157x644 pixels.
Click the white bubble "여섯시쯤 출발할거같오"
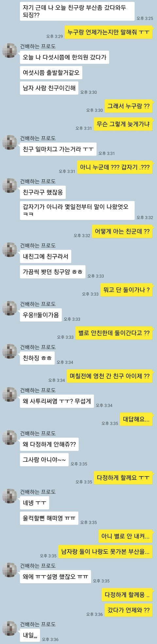(51, 72)
